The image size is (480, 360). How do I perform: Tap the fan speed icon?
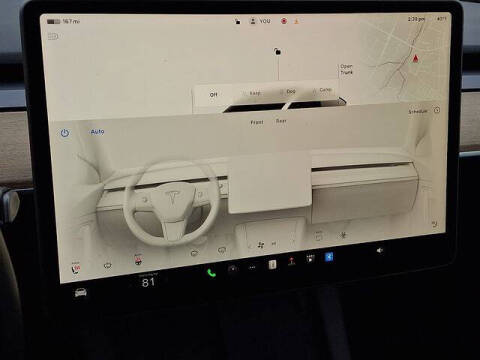[261, 245]
